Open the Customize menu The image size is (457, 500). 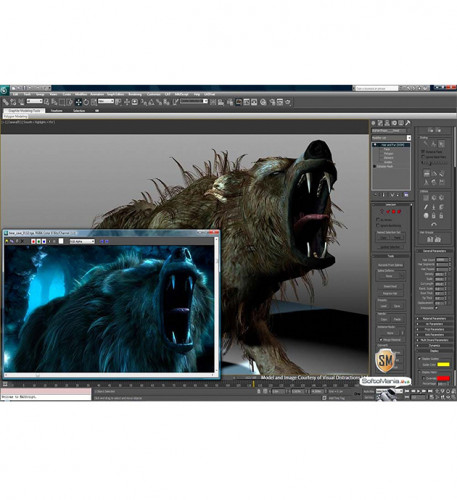(153, 94)
